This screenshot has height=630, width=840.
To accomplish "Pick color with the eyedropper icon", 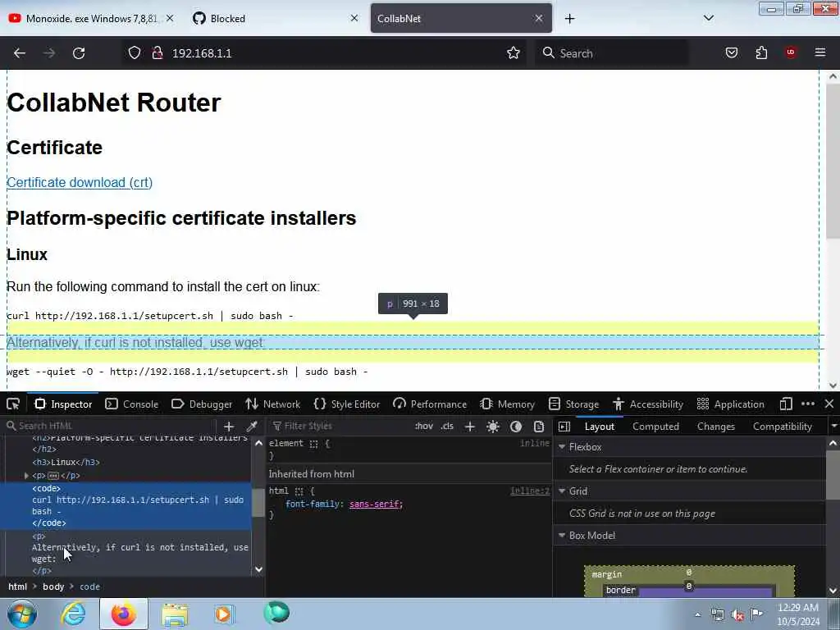I will tap(252, 427).
